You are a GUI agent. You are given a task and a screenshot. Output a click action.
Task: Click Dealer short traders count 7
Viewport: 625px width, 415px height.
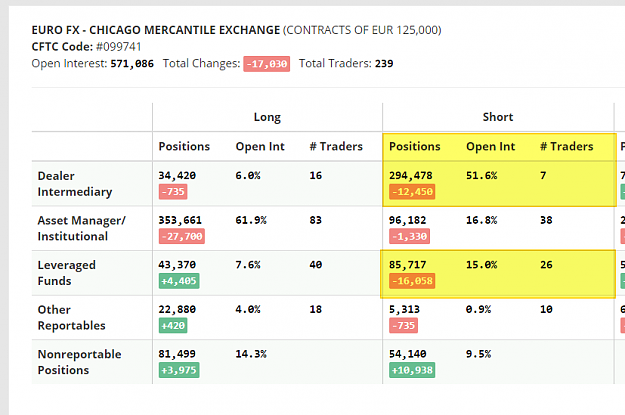coord(543,176)
